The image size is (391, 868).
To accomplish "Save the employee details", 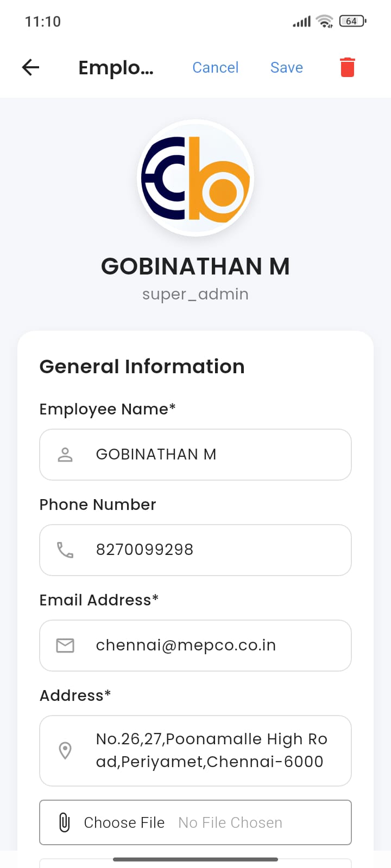I will click(x=287, y=67).
